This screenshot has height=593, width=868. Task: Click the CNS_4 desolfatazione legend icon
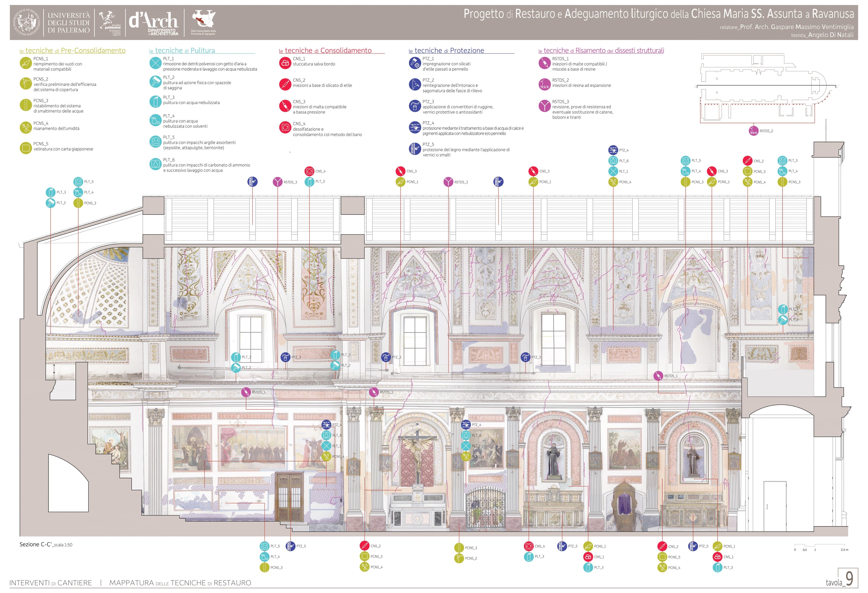click(285, 127)
